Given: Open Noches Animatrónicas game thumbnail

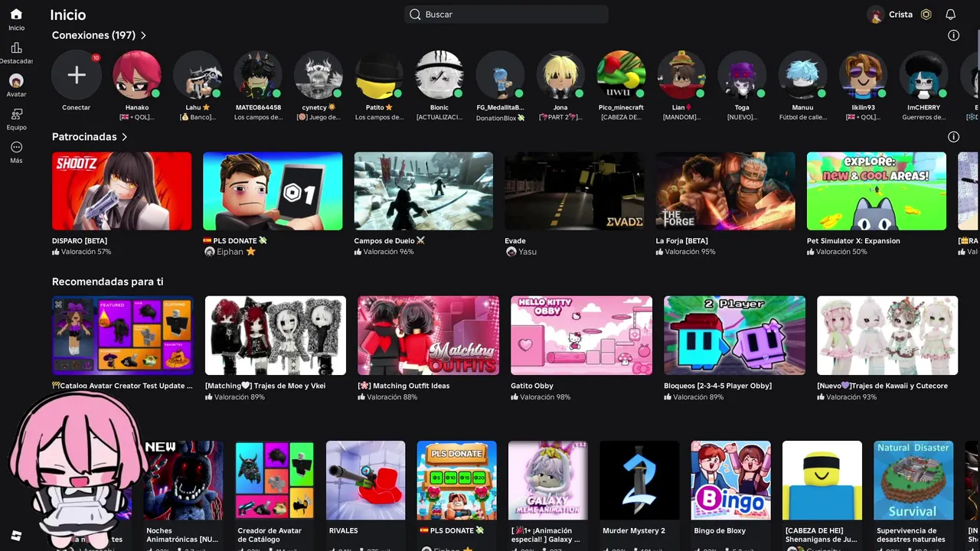Looking at the screenshot, I should pyautogui.click(x=184, y=481).
